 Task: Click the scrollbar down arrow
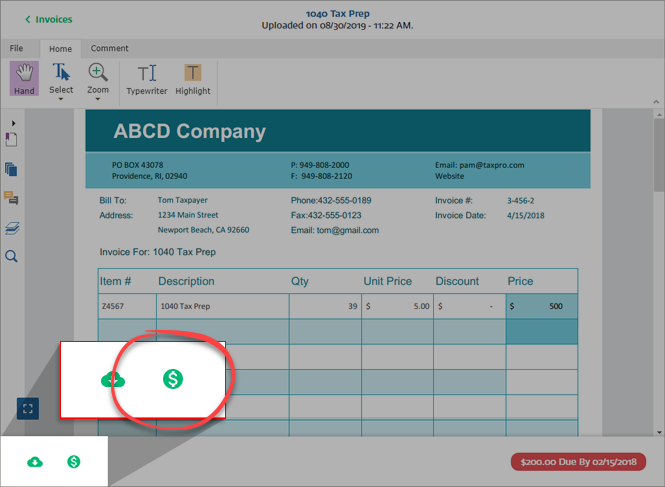coord(659,432)
